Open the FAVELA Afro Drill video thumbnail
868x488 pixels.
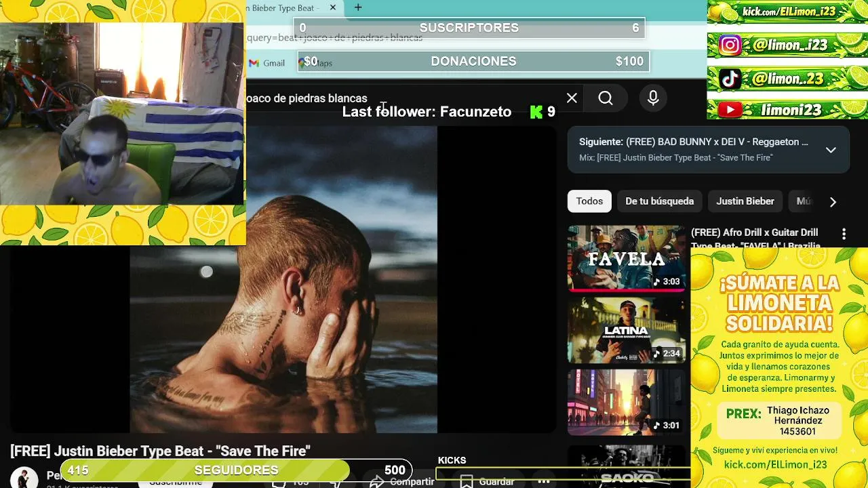(x=627, y=258)
